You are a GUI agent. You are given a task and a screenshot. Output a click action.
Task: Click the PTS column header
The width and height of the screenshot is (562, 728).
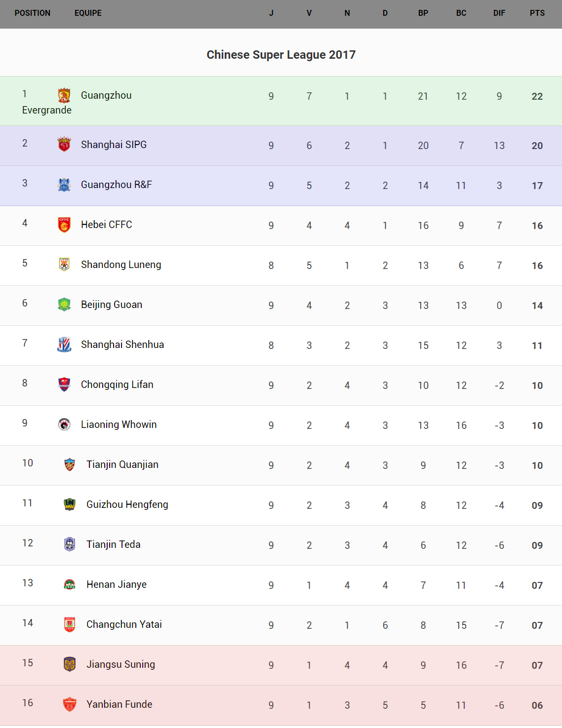pos(537,13)
